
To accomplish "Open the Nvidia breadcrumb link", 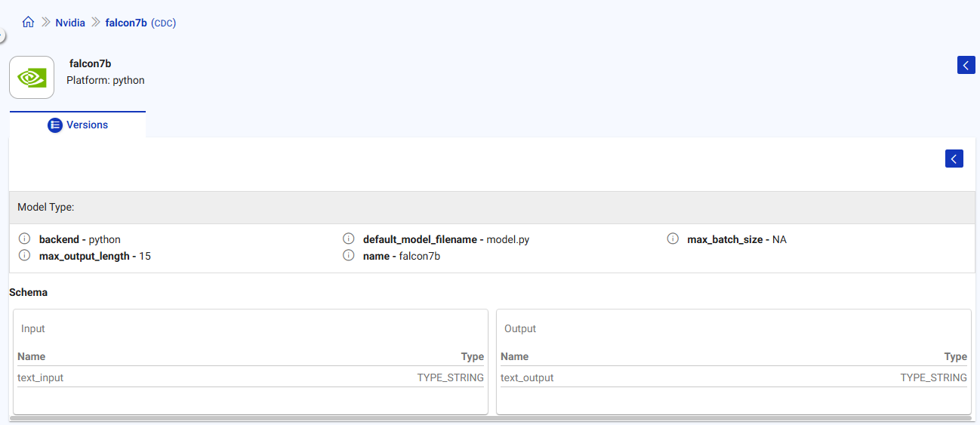I will click(70, 23).
